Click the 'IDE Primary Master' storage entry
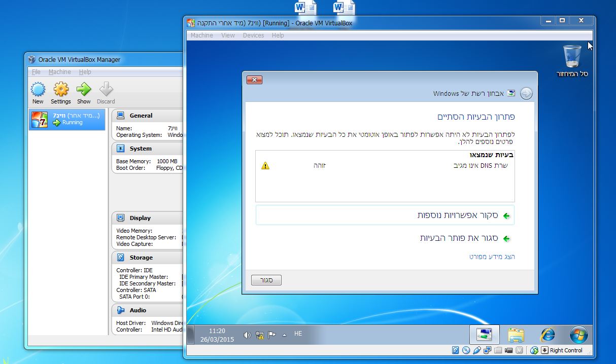The height and width of the screenshot is (364, 616). pos(148,277)
